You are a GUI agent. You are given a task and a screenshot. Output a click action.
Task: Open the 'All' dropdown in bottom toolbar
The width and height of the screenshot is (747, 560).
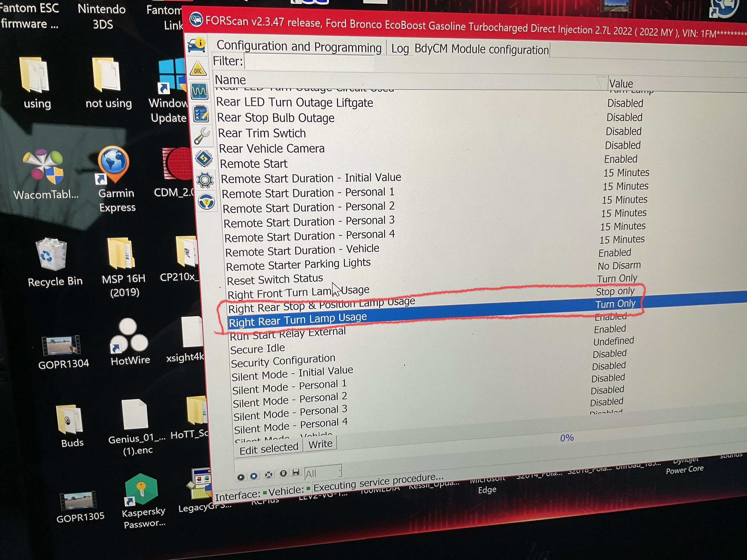[323, 472]
